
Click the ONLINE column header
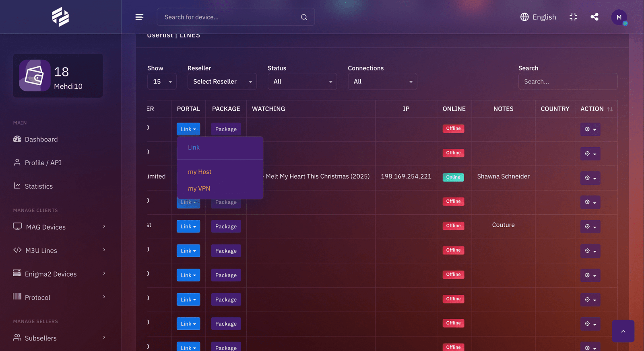pos(454,109)
